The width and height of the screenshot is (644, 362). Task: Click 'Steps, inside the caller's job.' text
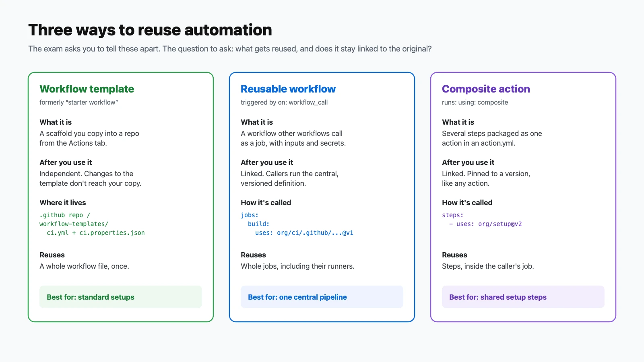tap(488, 266)
